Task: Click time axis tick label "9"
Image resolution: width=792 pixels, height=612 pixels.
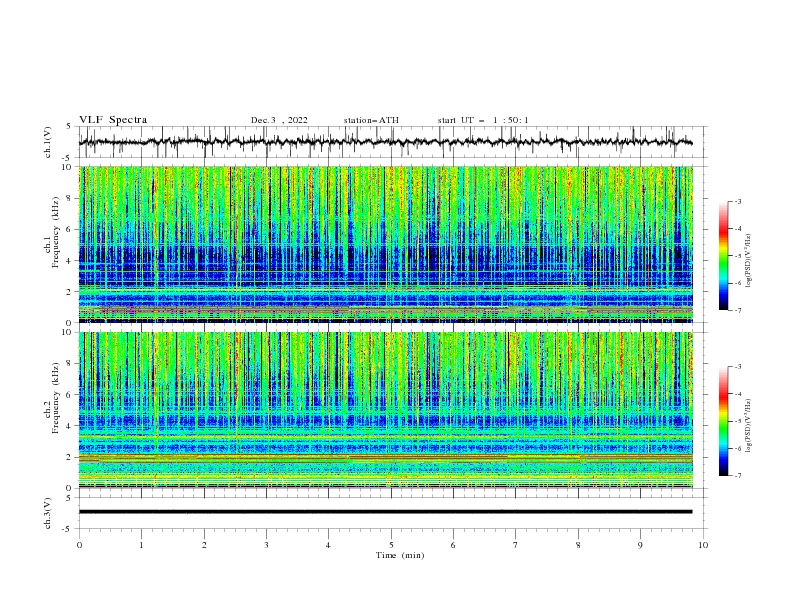Action: 640,545
